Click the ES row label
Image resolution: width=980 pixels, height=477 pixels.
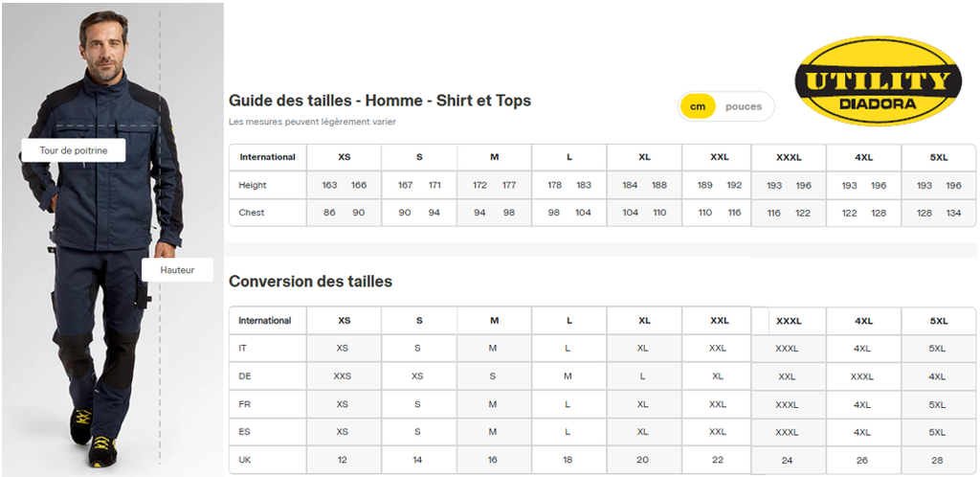pos(245,432)
